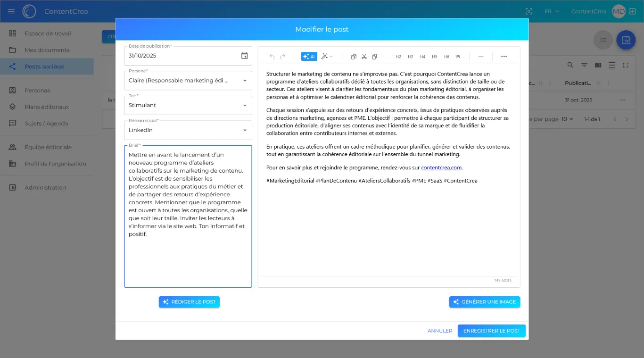Click the cut (scissors) icon

[364, 57]
